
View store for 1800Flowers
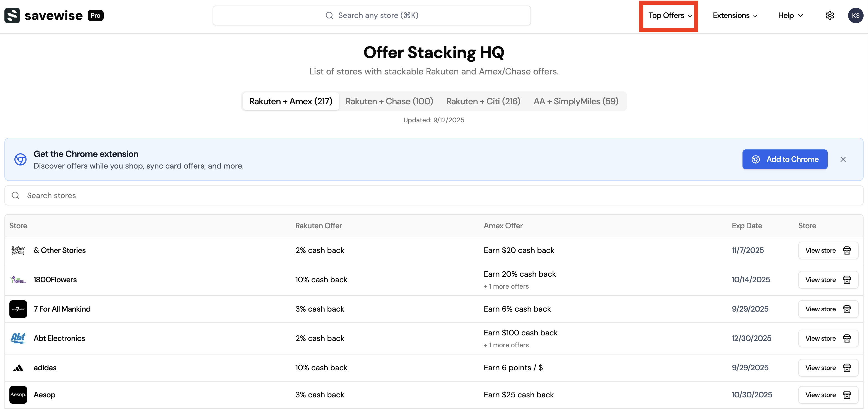tap(828, 279)
